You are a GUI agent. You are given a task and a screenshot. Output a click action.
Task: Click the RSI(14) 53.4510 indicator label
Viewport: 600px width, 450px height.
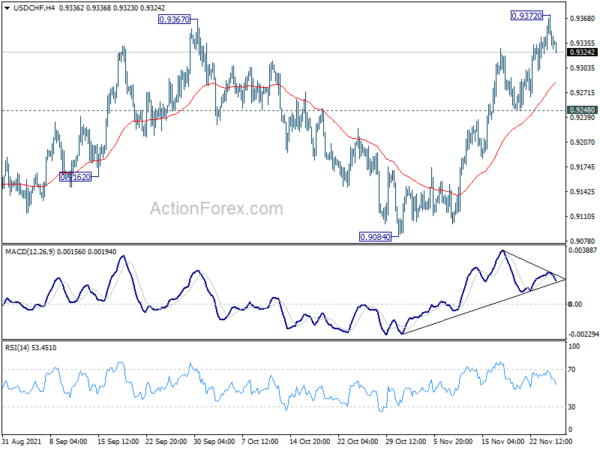(x=31, y=348)
